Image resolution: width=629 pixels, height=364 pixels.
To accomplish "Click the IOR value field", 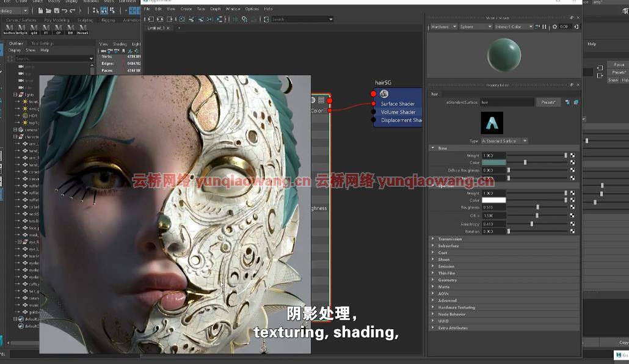I will (x=493, y=216).
